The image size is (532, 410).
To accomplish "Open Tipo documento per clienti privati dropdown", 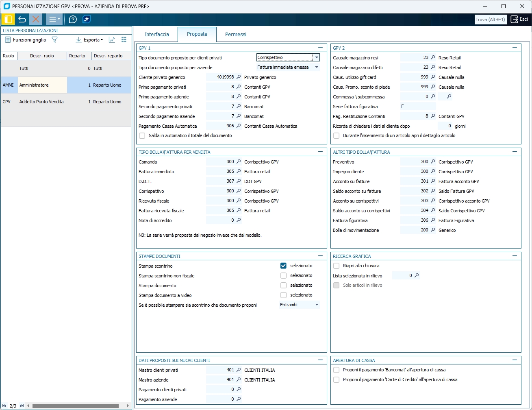I will click(317, 57).
